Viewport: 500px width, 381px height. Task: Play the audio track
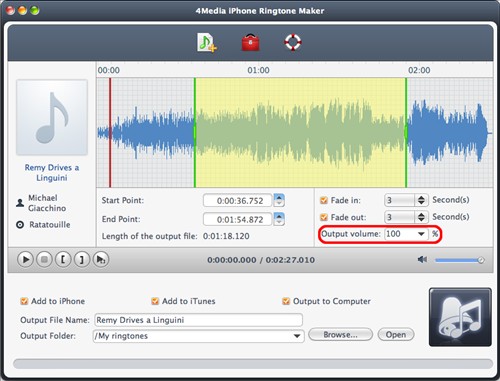tap(25, 259)
